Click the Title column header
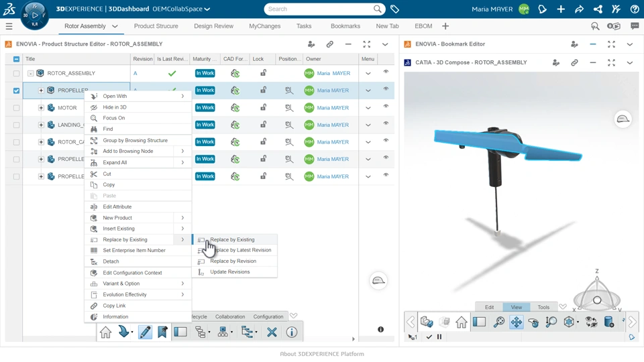Image resolution: width=644 pixels, height=362 pixels. [76, 59]
